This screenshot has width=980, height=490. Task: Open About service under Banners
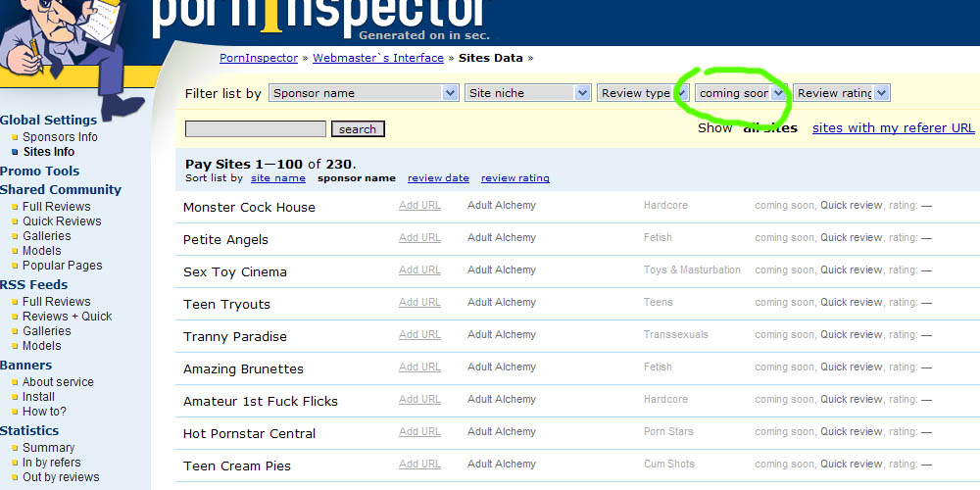[x=58, y=382]
